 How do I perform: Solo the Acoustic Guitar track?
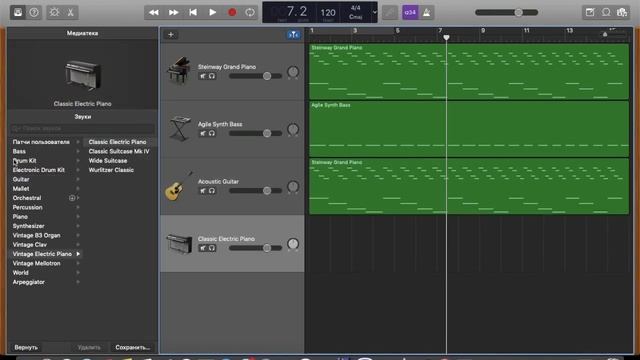pos(212,191)
